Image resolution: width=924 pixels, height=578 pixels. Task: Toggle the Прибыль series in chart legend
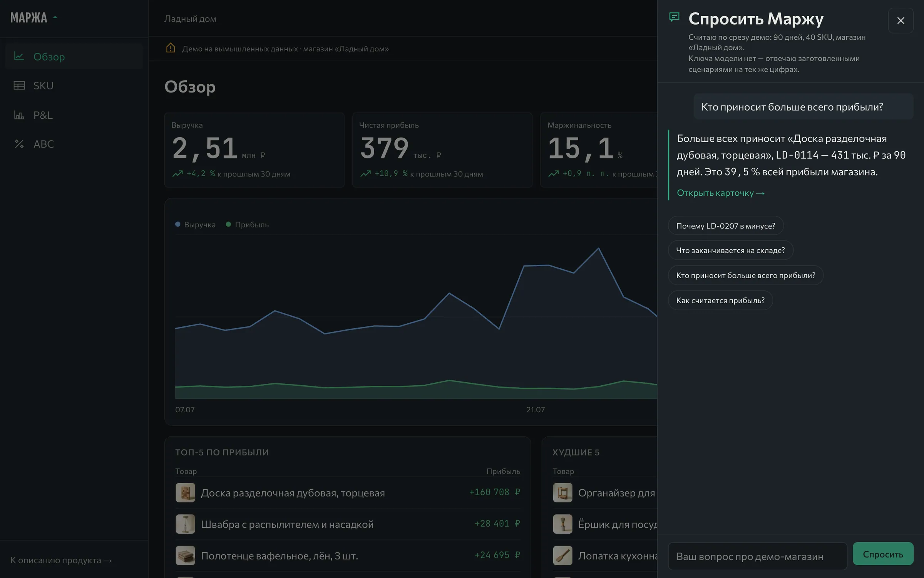pyautogui.click(x=247, y=225)
